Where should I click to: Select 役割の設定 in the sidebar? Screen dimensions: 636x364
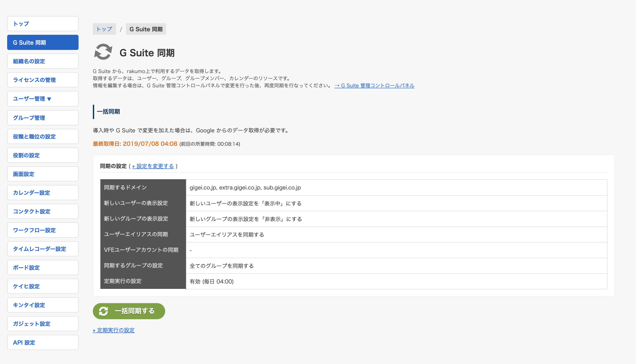(x=43, y=155)
